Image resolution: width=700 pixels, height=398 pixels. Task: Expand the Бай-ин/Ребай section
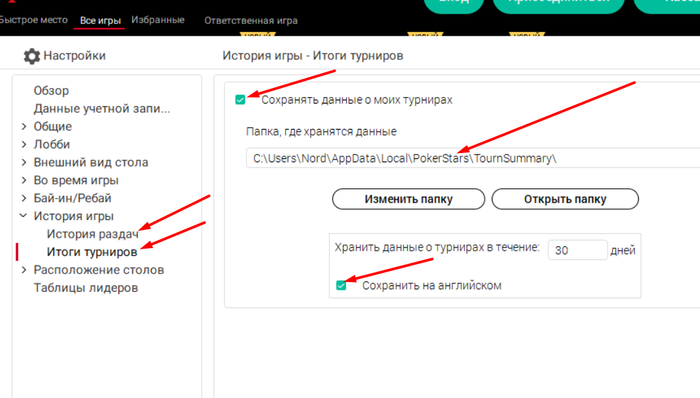pyautogui.click(x=24, y=198)
